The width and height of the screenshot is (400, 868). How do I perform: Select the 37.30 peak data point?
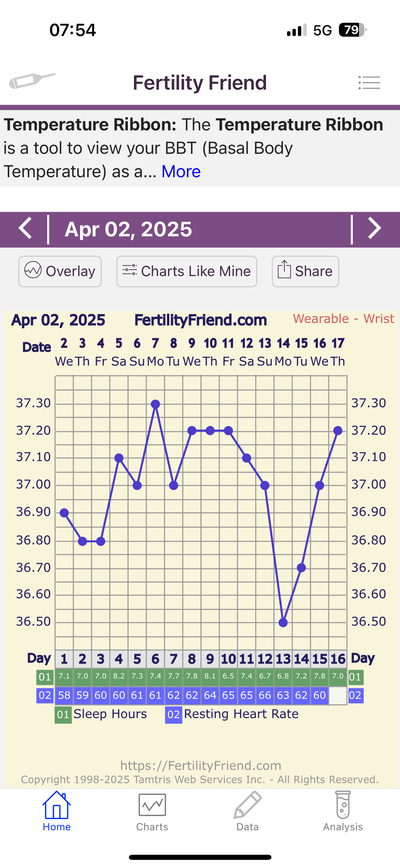point(155,404)
